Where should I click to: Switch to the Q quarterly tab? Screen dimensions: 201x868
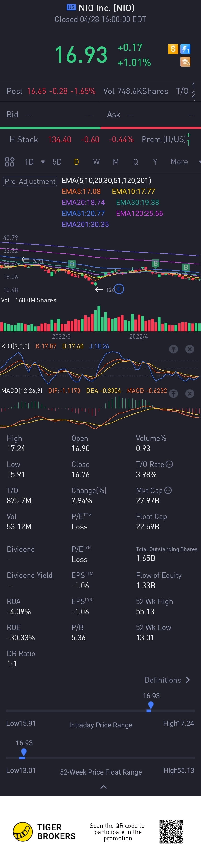(136, 162)
